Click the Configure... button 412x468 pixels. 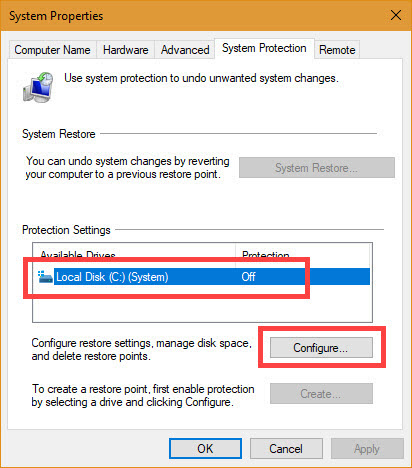[321, 348]
